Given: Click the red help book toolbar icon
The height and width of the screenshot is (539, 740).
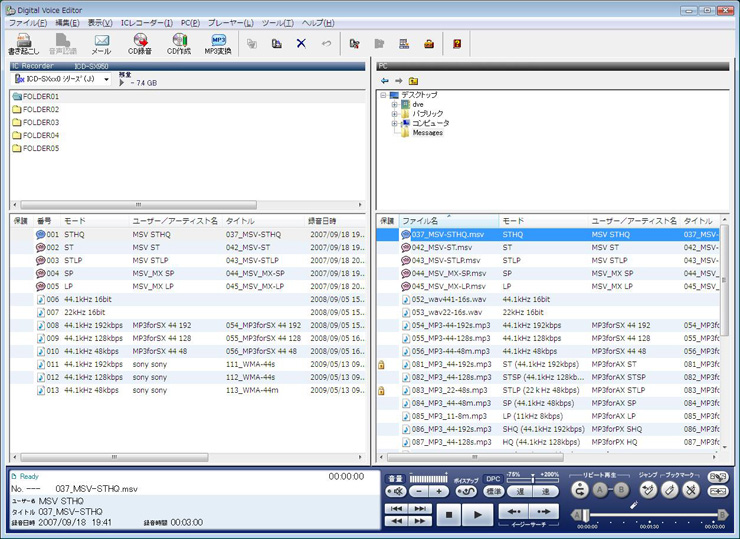Looking at the screenshot, I should point(457,44).
